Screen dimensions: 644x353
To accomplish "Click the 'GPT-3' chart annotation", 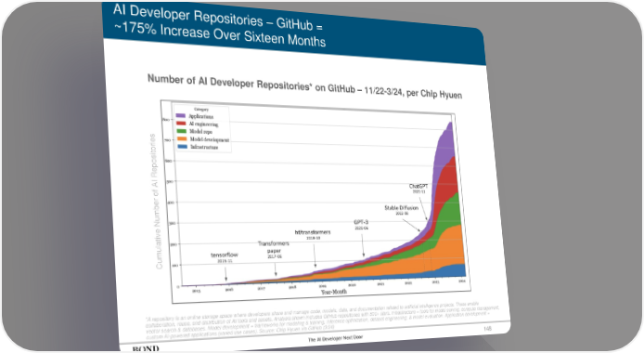I will [361, 222].
